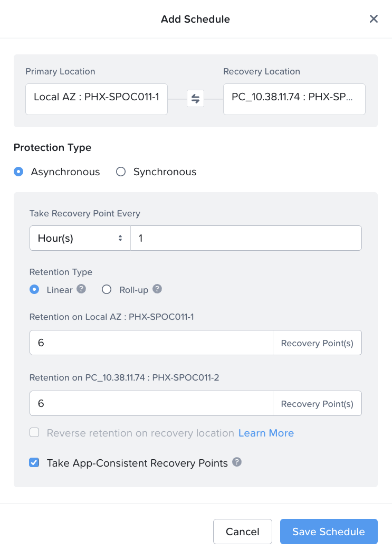This screenshot has width=392, height=559.
Task: Open Recovery Location field PC_10.38.11.74
Action: tap(294, 99)
